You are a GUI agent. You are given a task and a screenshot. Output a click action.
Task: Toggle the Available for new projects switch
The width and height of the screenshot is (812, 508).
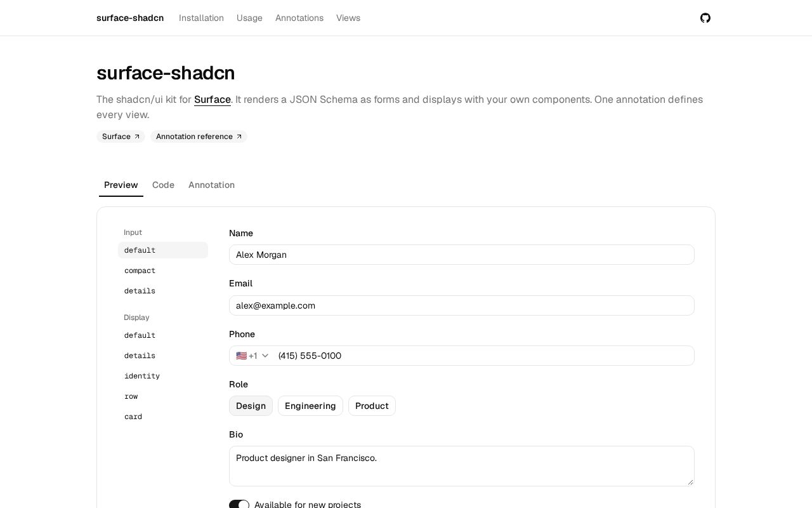tap(239, 504)
